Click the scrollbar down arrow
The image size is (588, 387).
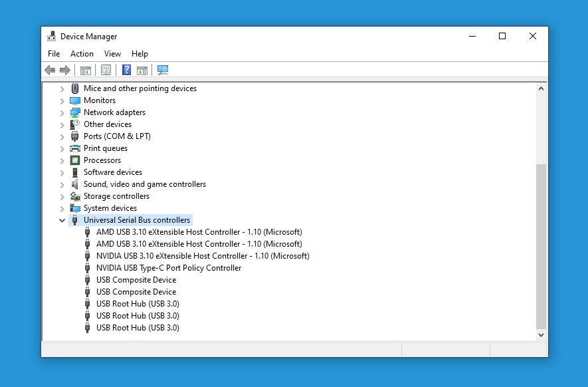(541, 335)
